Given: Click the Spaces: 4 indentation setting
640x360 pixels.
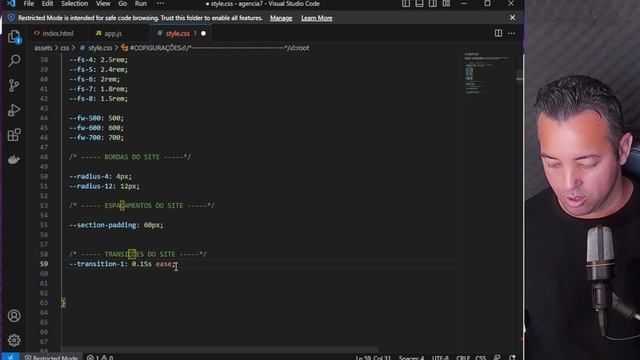Looking at the screenshot, I should click(411, 358).
